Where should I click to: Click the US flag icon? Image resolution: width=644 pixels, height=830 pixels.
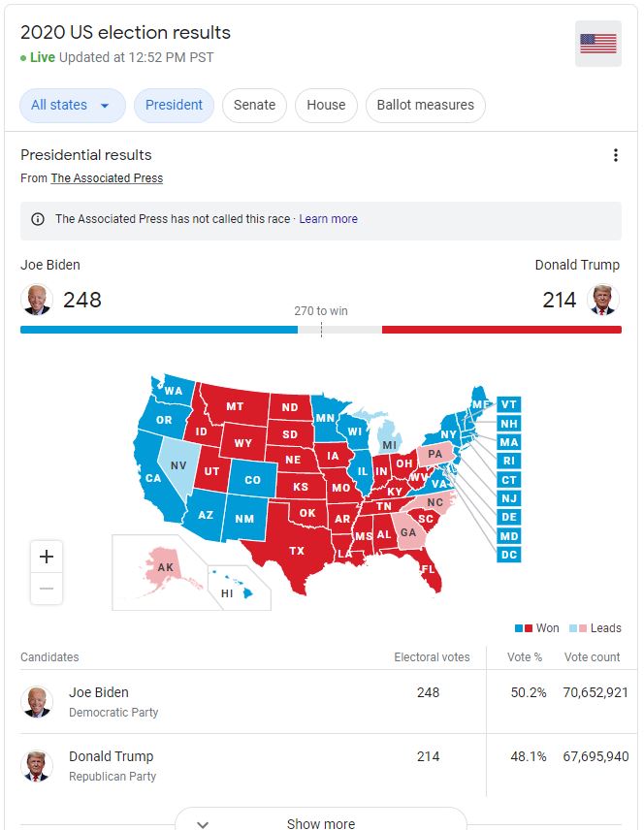(597, 44)
